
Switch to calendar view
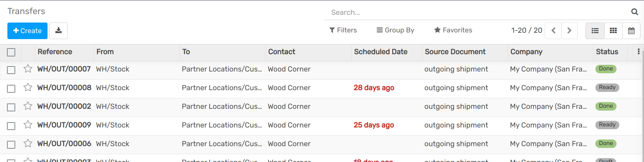tap(631, 31)
